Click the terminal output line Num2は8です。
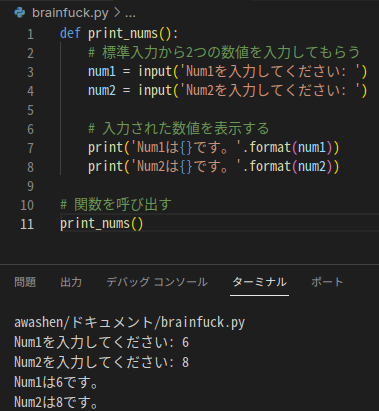Screen dimensions: 379x411 pyautogui.click(x=56, y=402)
